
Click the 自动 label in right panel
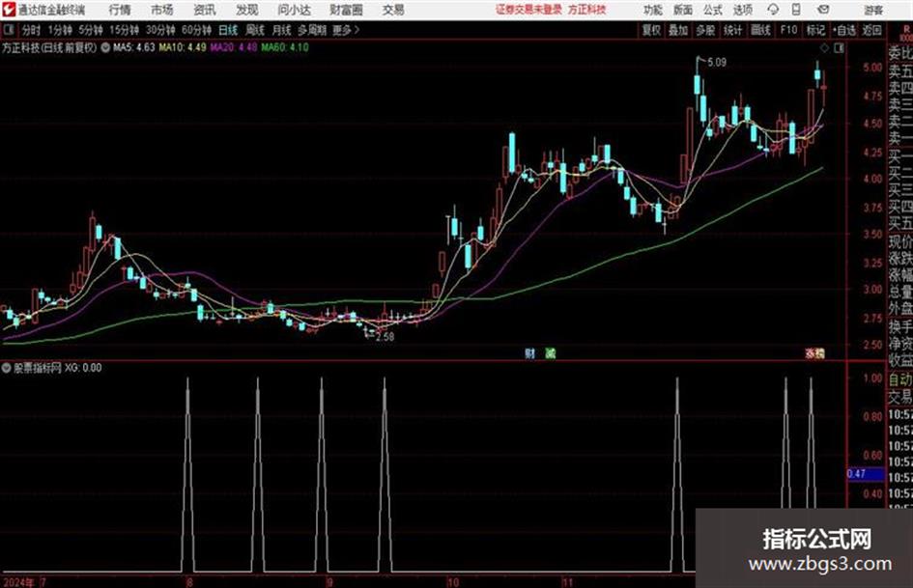(900, 380)
